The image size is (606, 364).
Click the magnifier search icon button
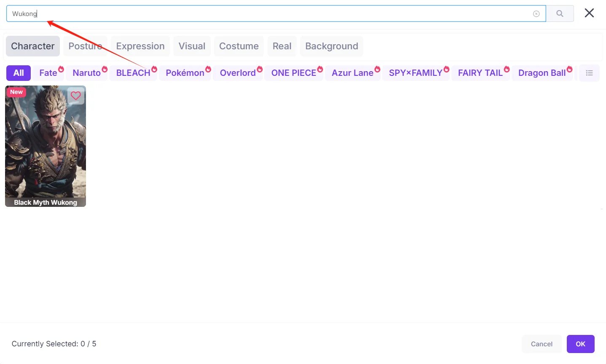(560, 13)
